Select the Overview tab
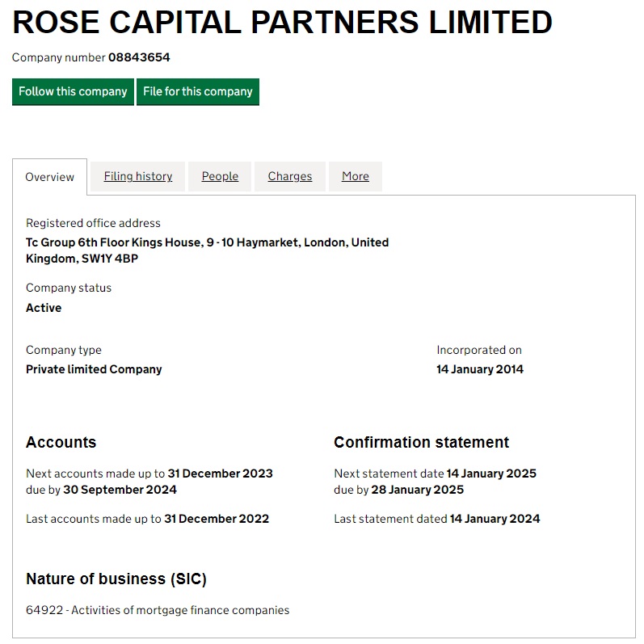The image size is (644, 644). point(49,177)
